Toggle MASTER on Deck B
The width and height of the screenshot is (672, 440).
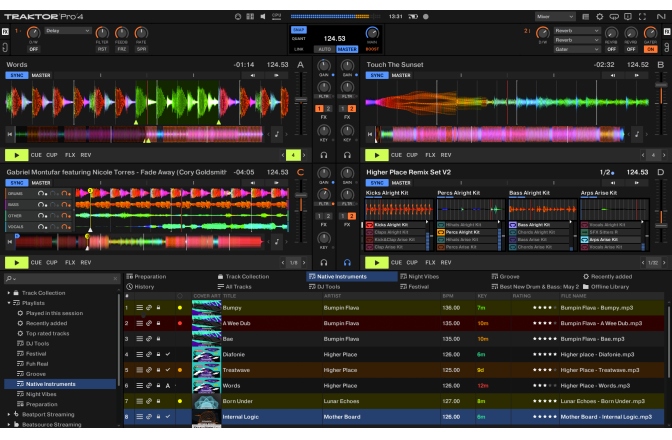coord(401,75)
